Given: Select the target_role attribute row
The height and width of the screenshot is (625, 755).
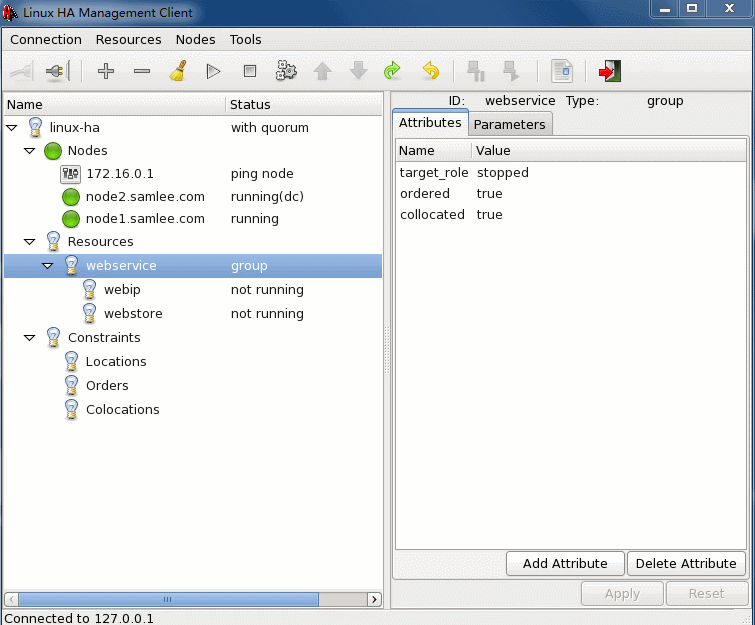Looking at the screenshot, I should 571,173.
